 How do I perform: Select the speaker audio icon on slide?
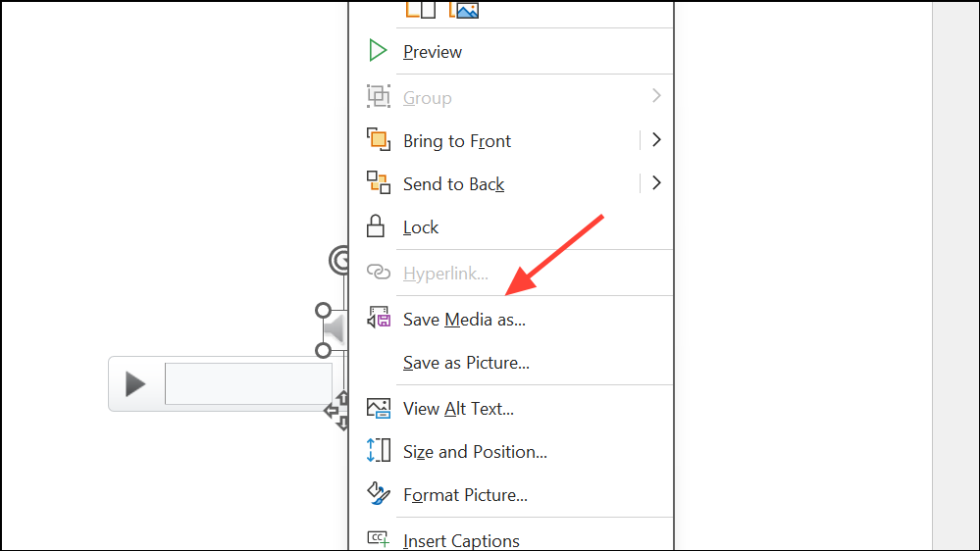(335, 330)
